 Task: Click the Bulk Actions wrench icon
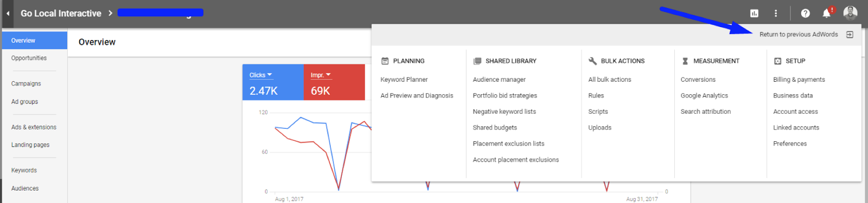592,61
